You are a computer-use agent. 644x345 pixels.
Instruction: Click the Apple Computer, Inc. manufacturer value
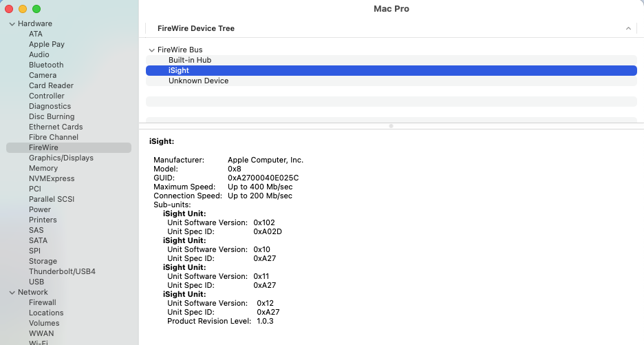coord(266,160)
